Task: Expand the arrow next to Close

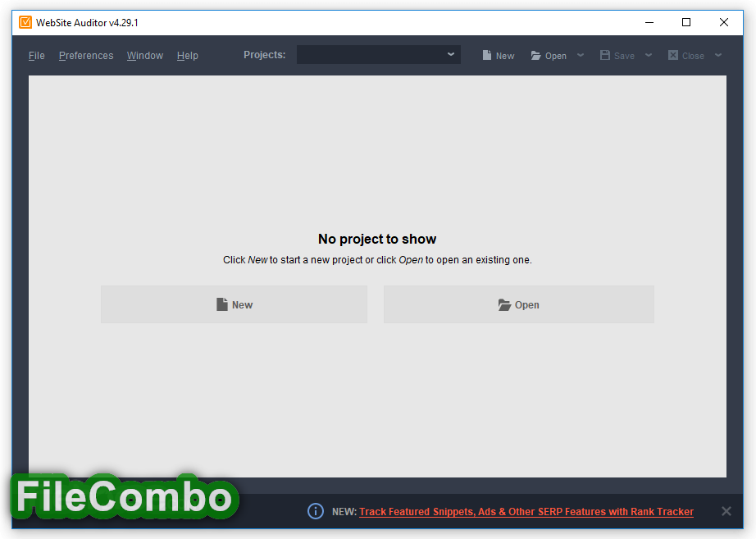Action: 718,56
